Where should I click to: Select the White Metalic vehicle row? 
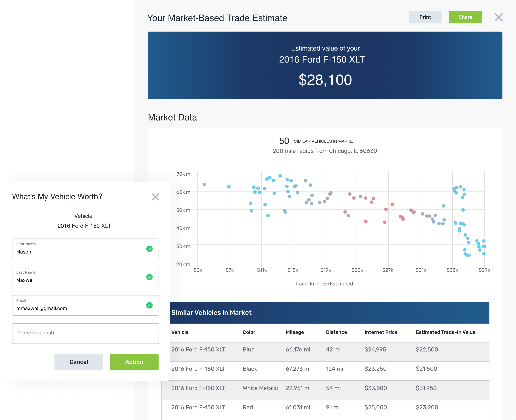point(325,388)
